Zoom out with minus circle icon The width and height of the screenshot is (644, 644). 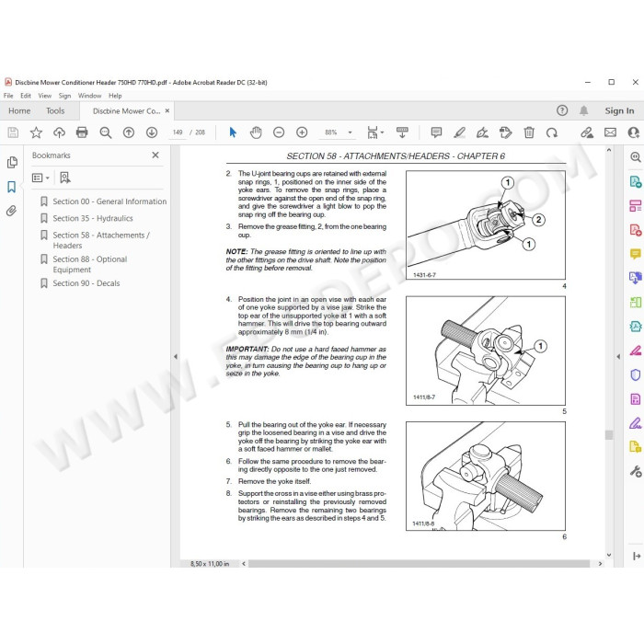(279, 132)
